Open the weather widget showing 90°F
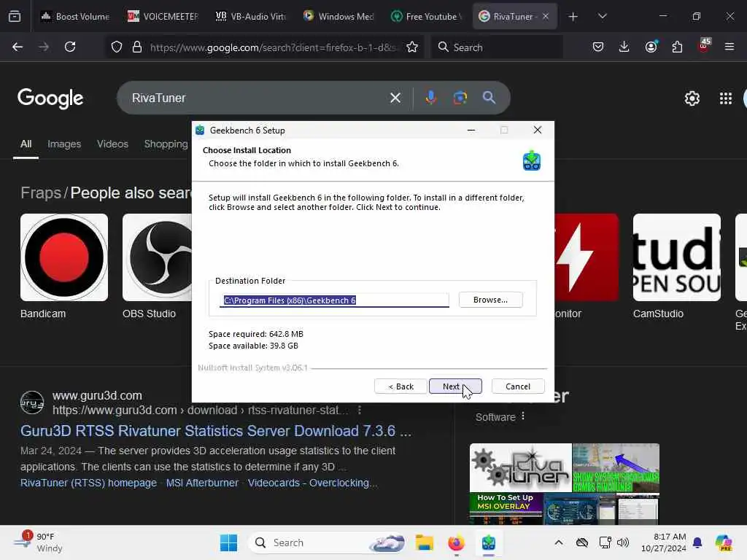The height and width of the screenshot is (560, 747). click(x=38, y=542)
